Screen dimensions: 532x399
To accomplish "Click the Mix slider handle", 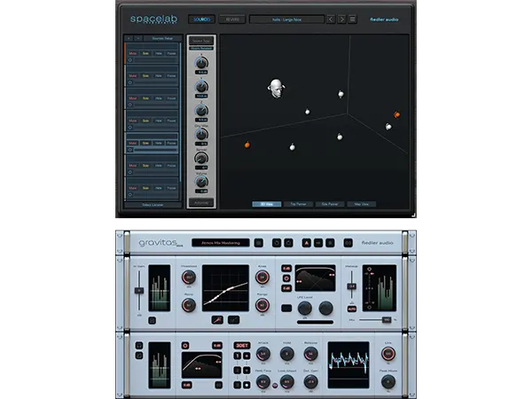I will (x=387, y=319).
